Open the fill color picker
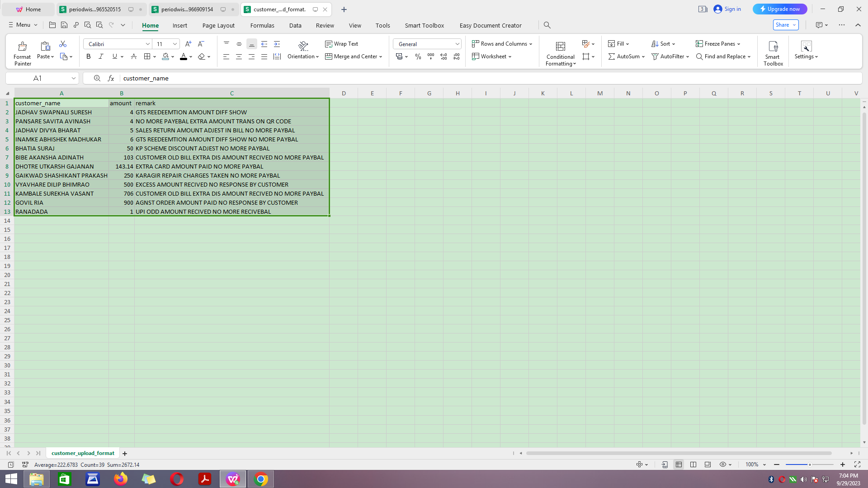This screenshot has width=868, height=488. pos(173,56)
